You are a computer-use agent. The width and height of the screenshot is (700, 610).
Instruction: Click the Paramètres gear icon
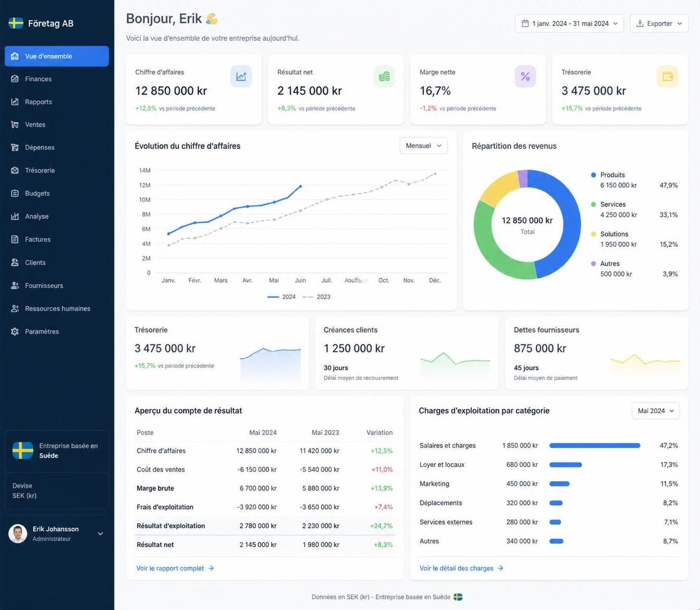click(15, 332)
